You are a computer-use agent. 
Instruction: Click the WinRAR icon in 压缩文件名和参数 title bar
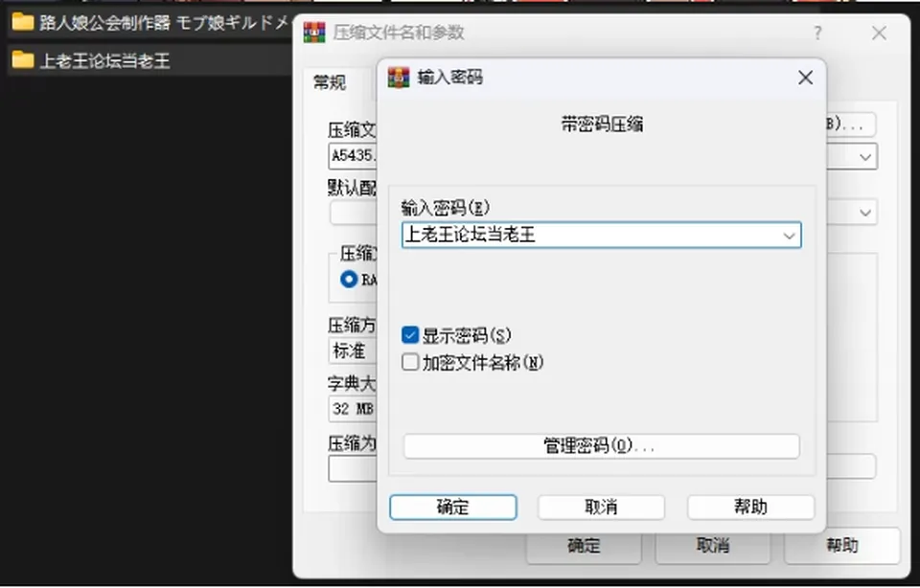314,33
